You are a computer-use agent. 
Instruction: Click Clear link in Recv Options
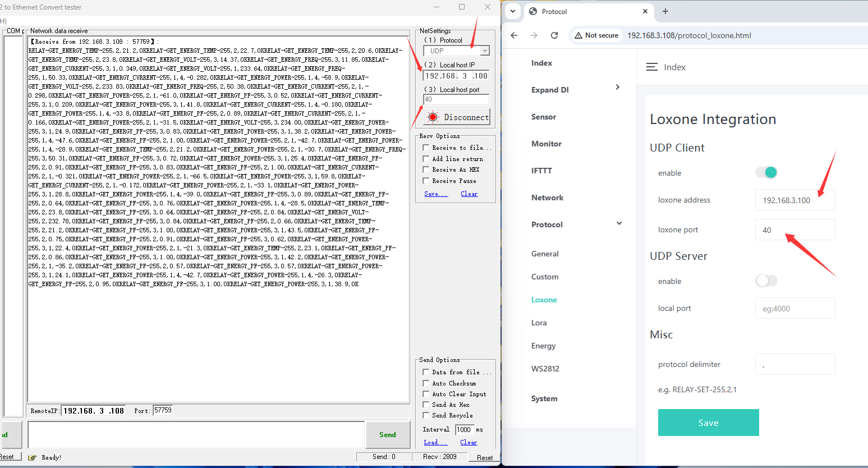click(469, 194)
